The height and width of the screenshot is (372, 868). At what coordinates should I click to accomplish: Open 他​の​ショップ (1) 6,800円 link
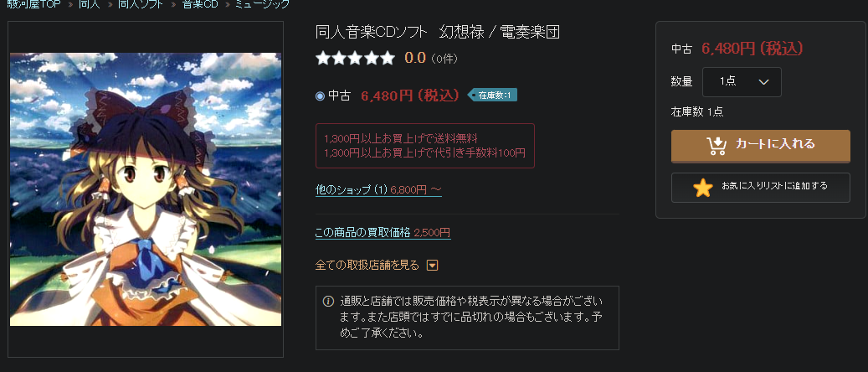click(x=378, y=190)
